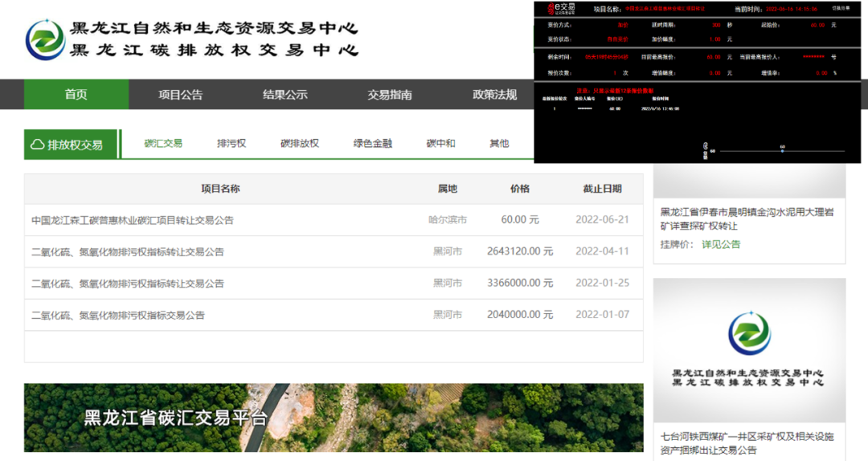The width and height of the screenshot is (868, 461).
Task: Click the 详见公告 link
Action: 721,245
